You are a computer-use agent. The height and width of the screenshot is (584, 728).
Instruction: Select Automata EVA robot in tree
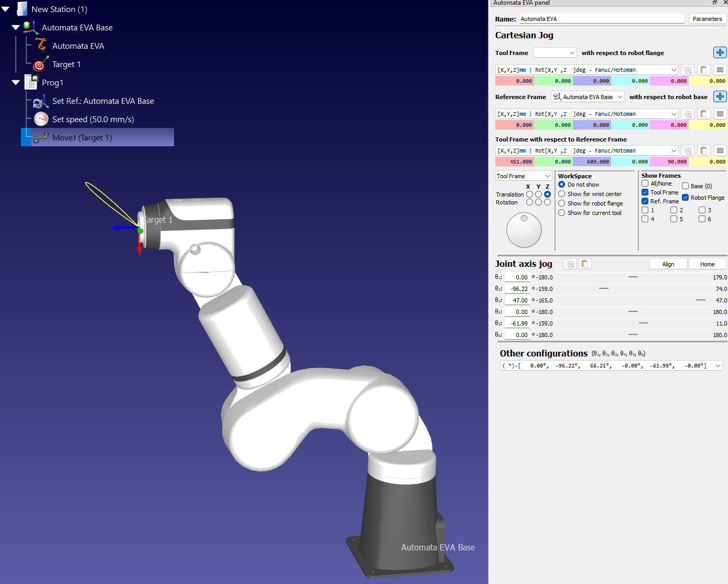pos(78,46)
